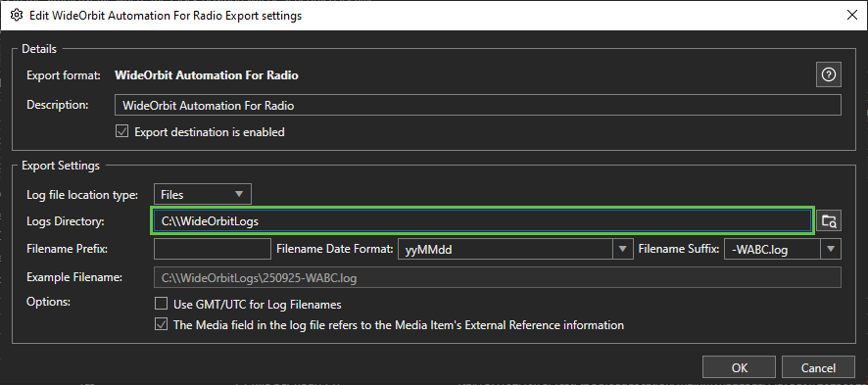The height and width of the screenshot is (385, 868).
Task: Click the -WABC.log suffix field
Action: point(773,249)
